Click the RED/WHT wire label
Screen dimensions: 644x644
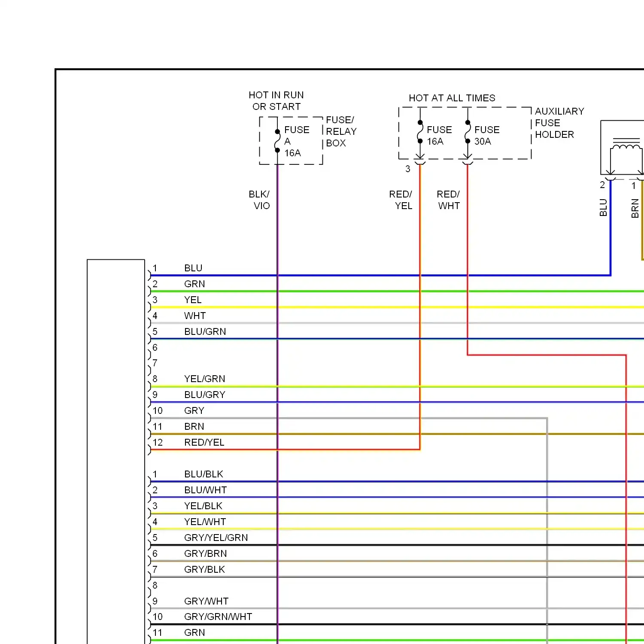(448, 200)
